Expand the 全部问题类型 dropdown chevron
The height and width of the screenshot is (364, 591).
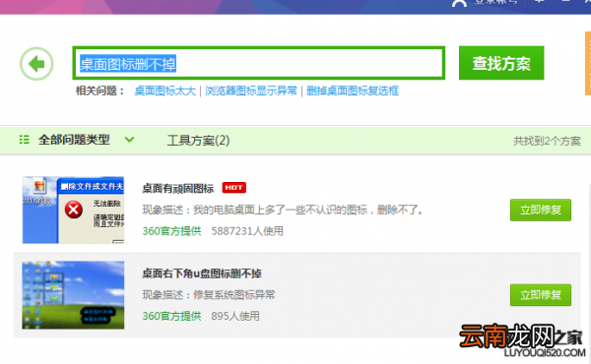(129, 140)
